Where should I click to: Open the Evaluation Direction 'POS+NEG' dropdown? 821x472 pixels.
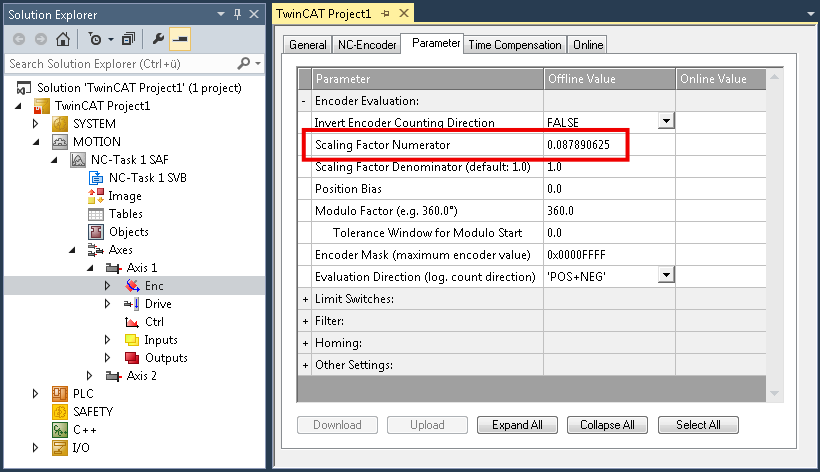[666, 275]
